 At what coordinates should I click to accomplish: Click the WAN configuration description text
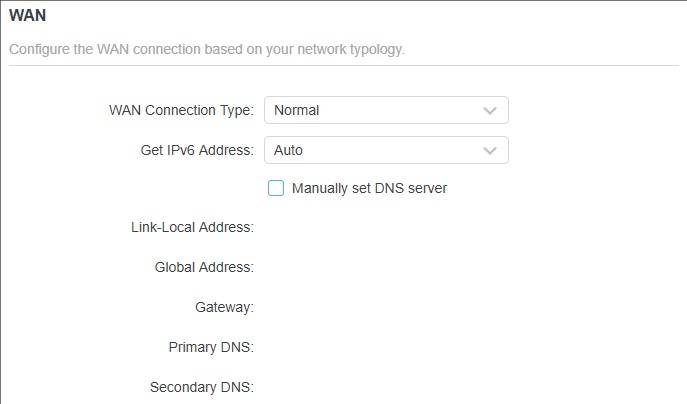[x=207, y=49]
